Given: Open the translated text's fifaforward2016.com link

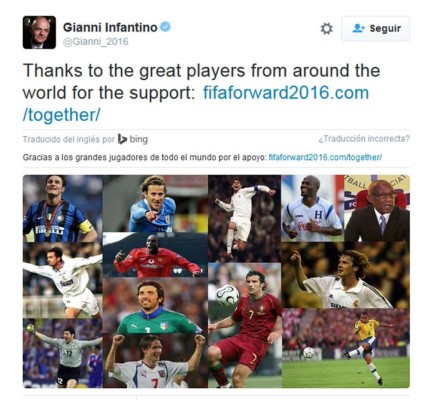Looking at the screenshot, I should (x=325, y=157).
